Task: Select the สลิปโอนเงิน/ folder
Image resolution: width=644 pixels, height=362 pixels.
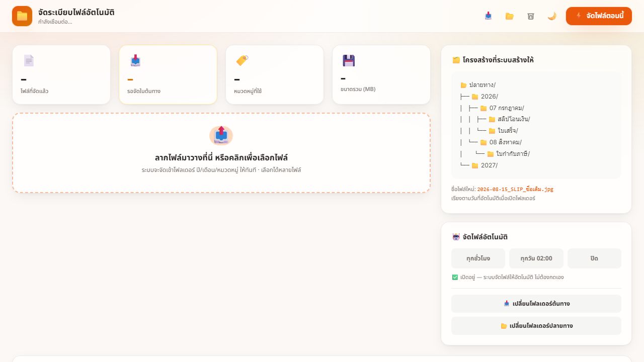Action: coord(509,119)
